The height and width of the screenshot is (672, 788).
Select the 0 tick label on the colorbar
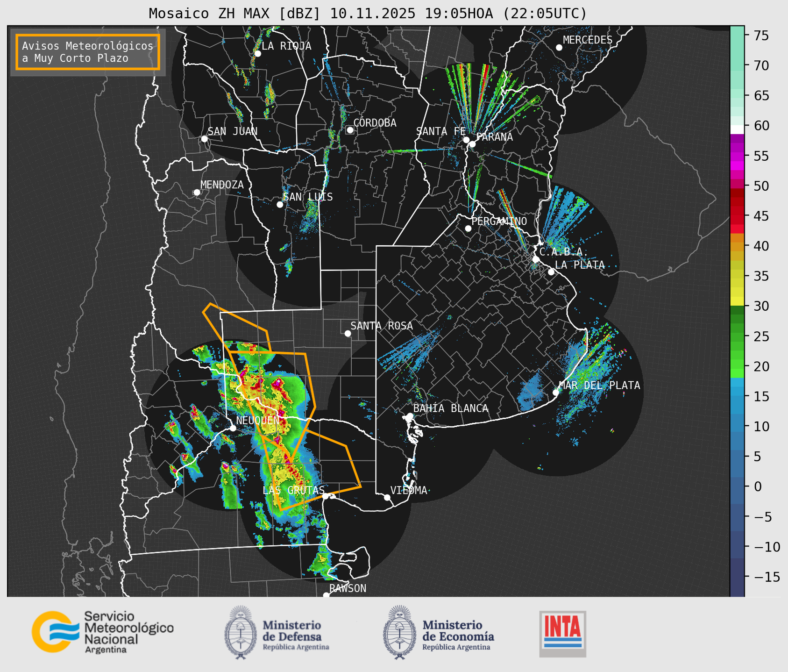tap(758, 487)
